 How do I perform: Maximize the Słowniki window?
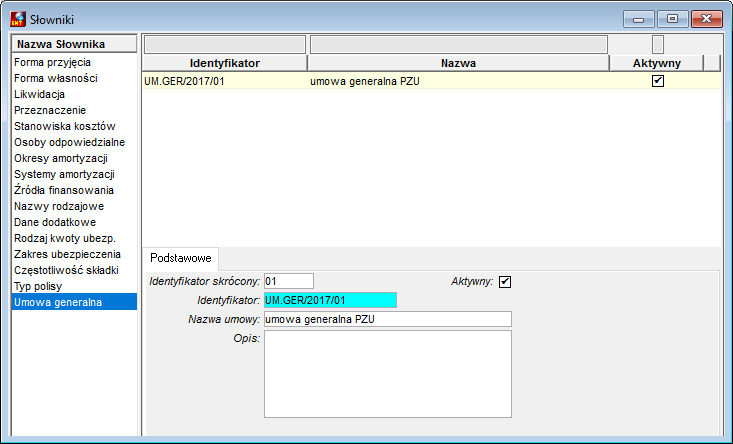pos(672,19)
